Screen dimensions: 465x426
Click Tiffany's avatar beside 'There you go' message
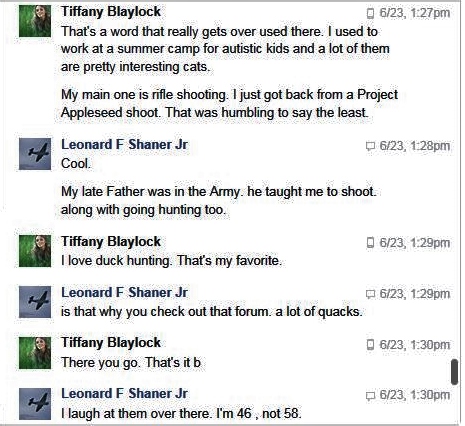[35, 353]
